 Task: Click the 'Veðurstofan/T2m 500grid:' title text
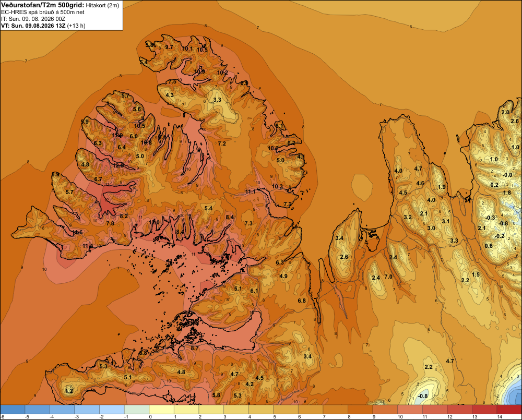[43, 5]
